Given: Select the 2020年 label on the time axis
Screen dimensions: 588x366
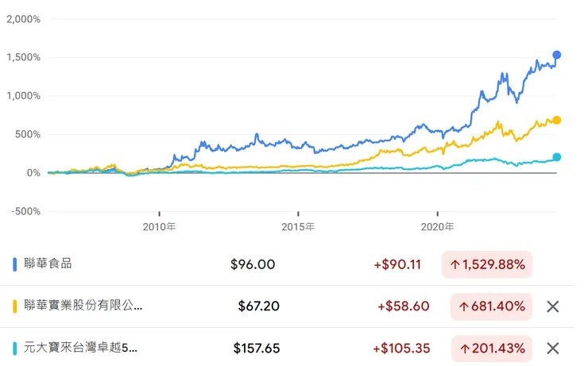Looking at the screenshot, I should point(438,226).
